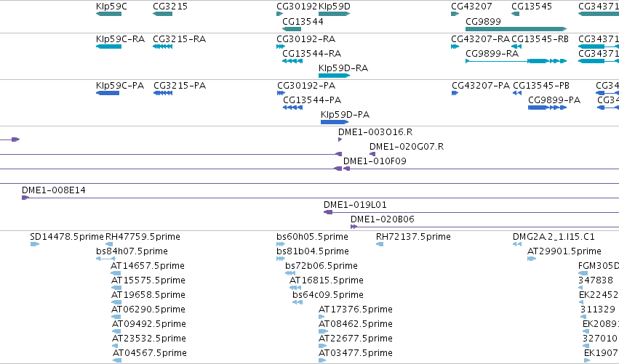
Task: Select the DME1-003O16.R clone label
Action: coord(375,132)
